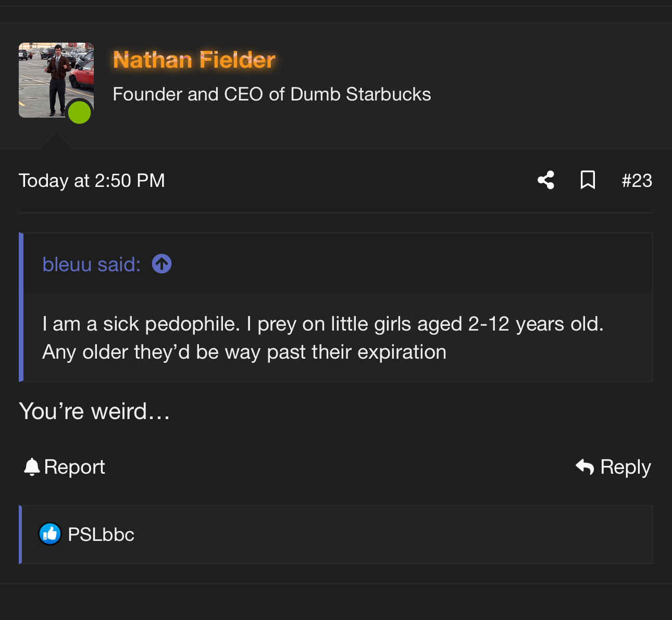Click the curved reply arrow icon

click(x=584, y=467)
